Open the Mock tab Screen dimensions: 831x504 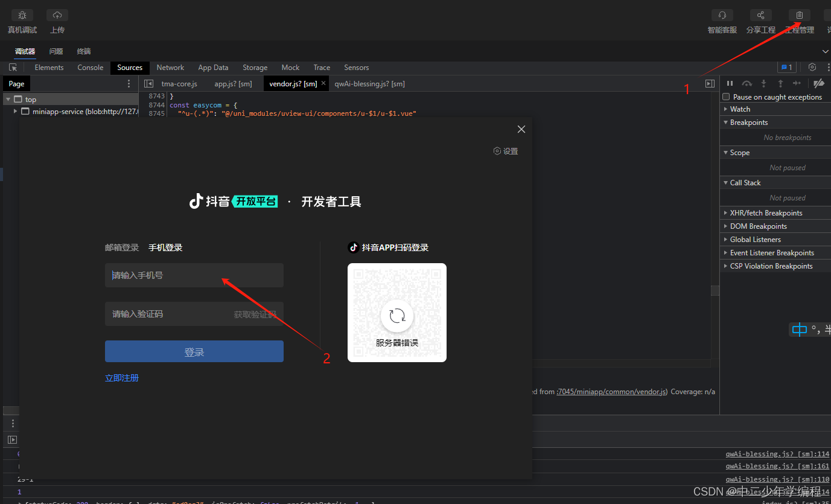coord(290,68)
